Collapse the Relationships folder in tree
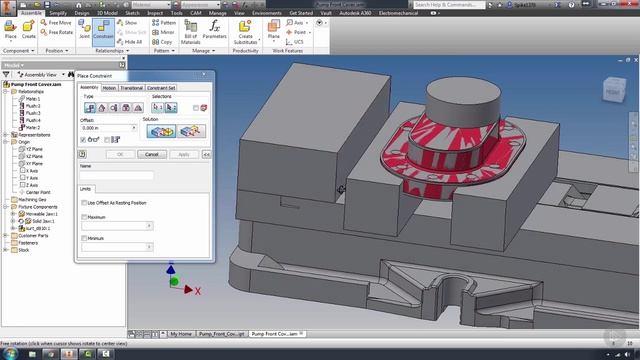The height and width of the screenshot is (360, 640). (x=6, y=92)
